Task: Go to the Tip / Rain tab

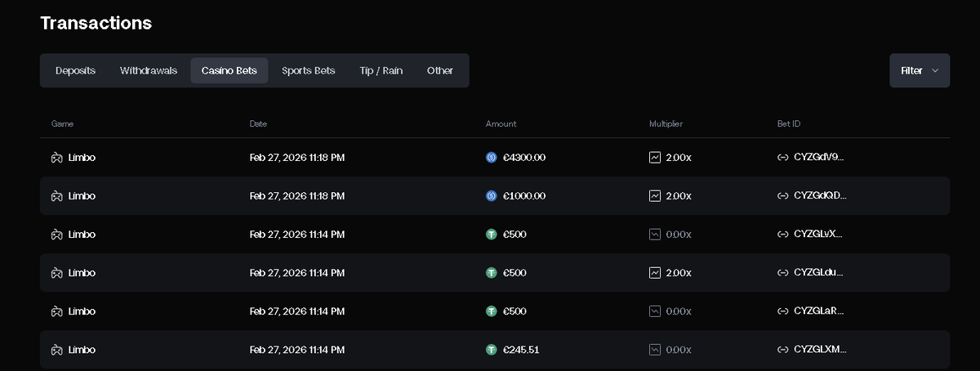Action: point(381,71)
